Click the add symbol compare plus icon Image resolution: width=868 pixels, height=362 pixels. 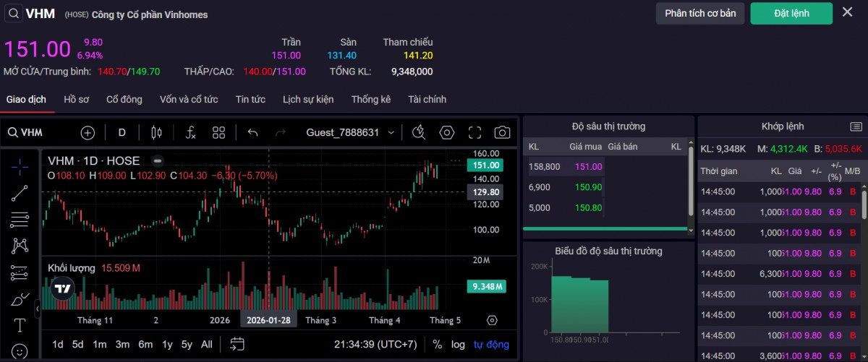pos(88,132)
